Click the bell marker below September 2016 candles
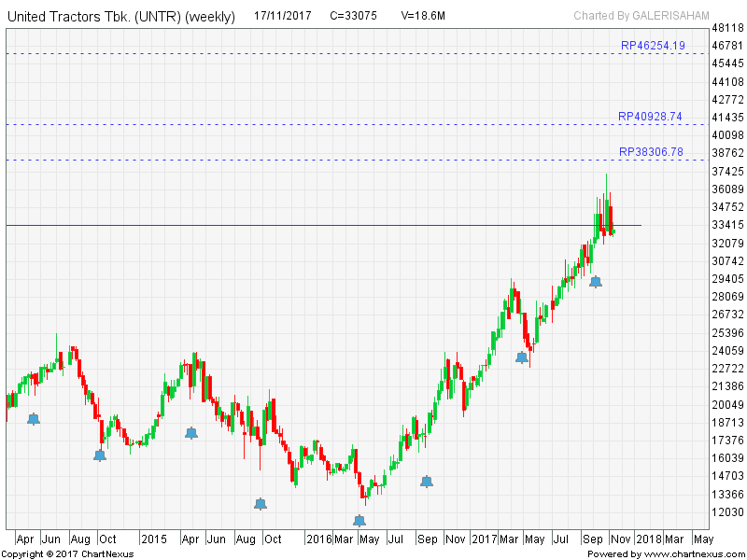Viewport: 747px width, 560px height. [x=427, y=482]
